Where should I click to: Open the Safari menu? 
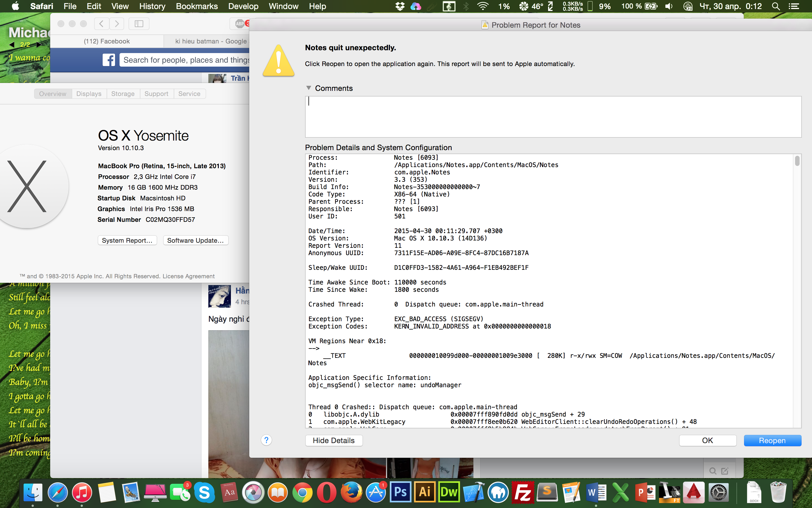(42, 6)
